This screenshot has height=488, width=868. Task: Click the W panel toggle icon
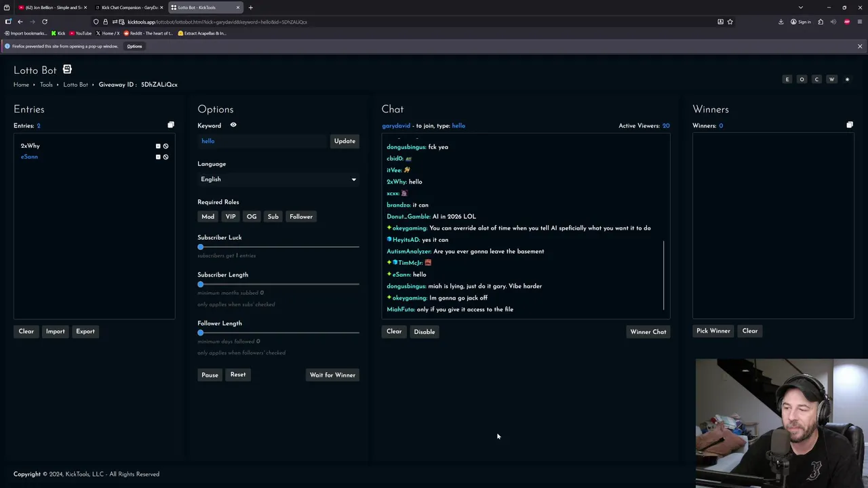pos(831,79)
